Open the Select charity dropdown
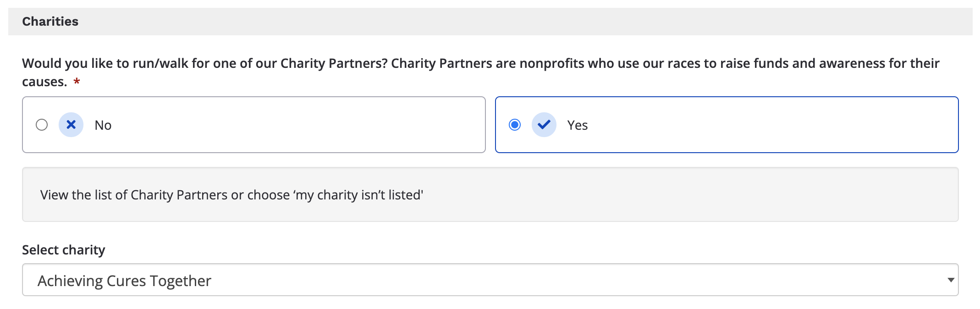The image size is (980, 309). (x=490, y=280)
